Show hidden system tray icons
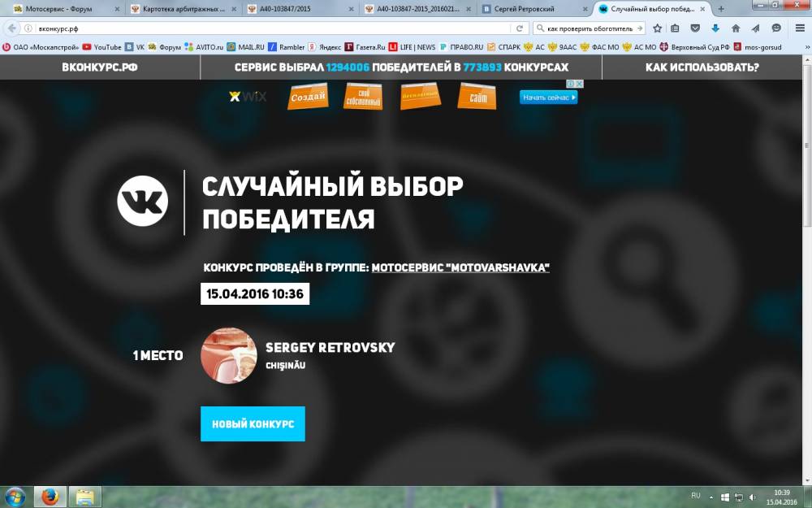Screen dimensions: 812x508 (710, 497)
